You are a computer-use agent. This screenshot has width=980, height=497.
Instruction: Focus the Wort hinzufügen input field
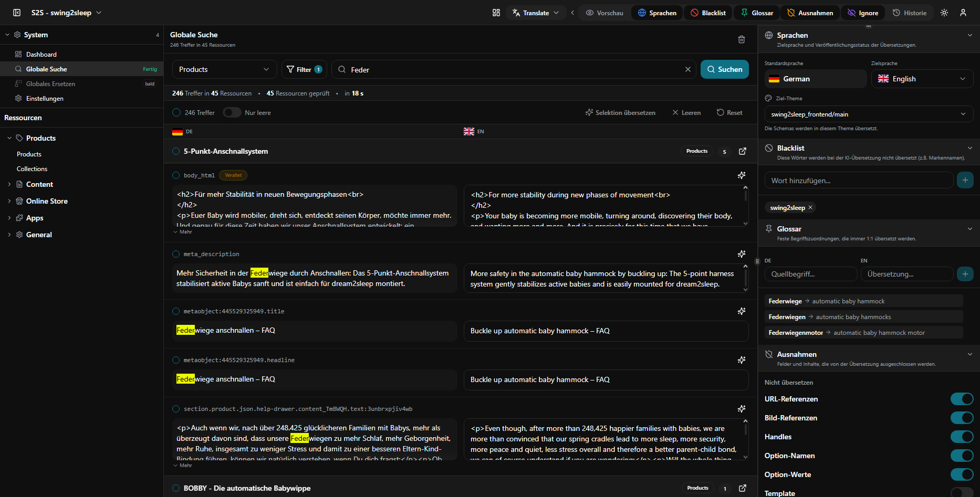(x=859, y=180)
